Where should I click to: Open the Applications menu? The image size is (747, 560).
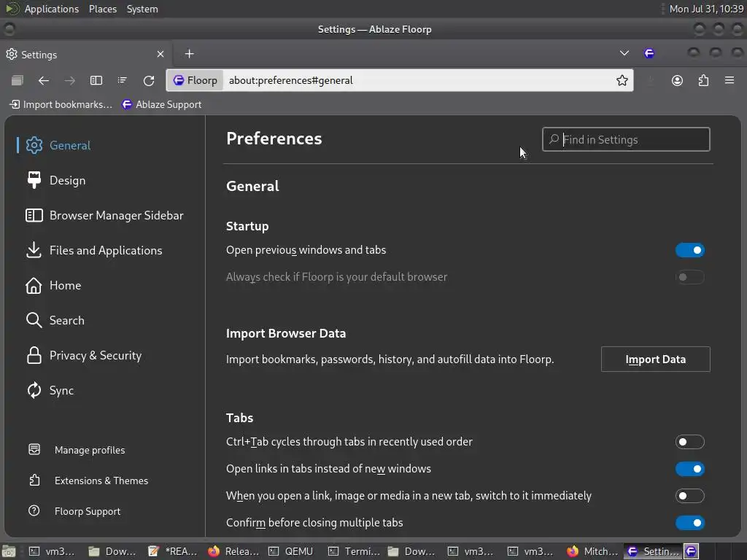[x=52, y=9]
